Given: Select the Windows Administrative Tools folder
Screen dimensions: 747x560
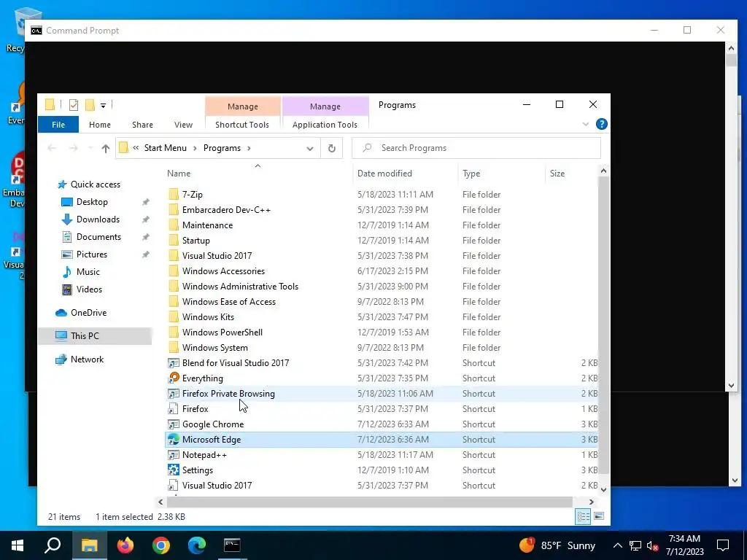Looking at the screenshot, I should point(240,286).
